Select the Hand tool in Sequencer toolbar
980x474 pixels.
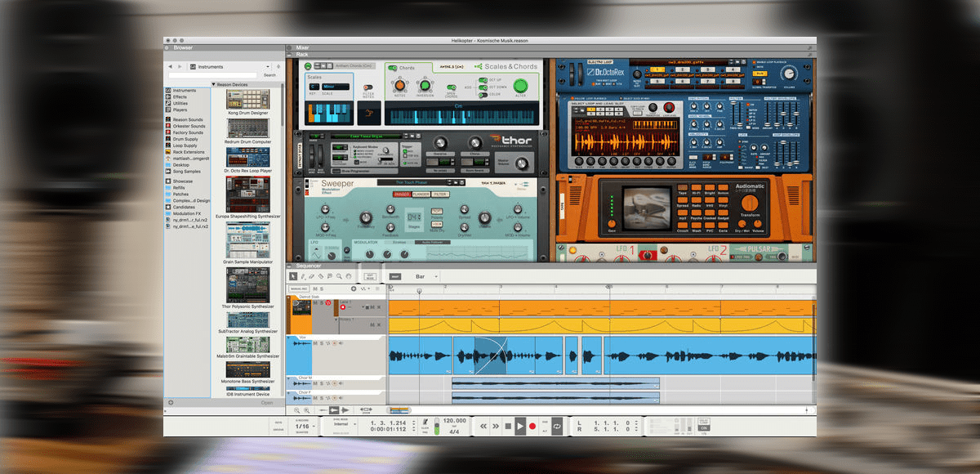348,276
